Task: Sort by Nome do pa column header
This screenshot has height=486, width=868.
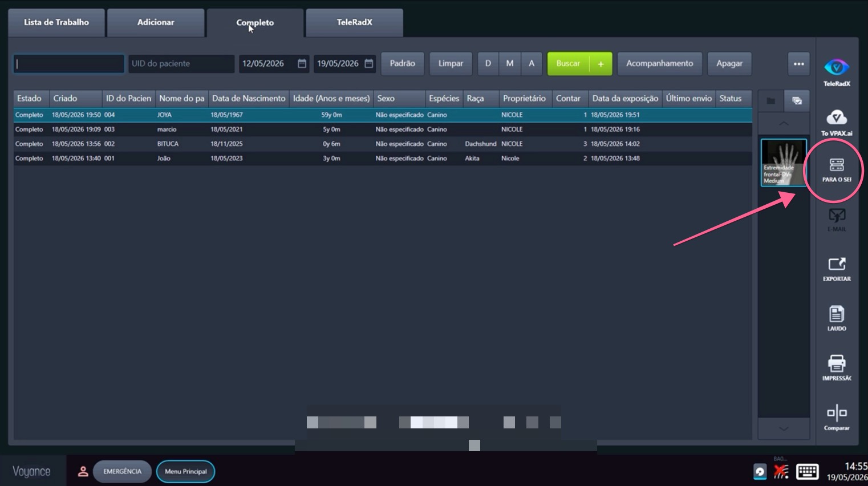Action: pyautogui.click(x=182, y=99)
